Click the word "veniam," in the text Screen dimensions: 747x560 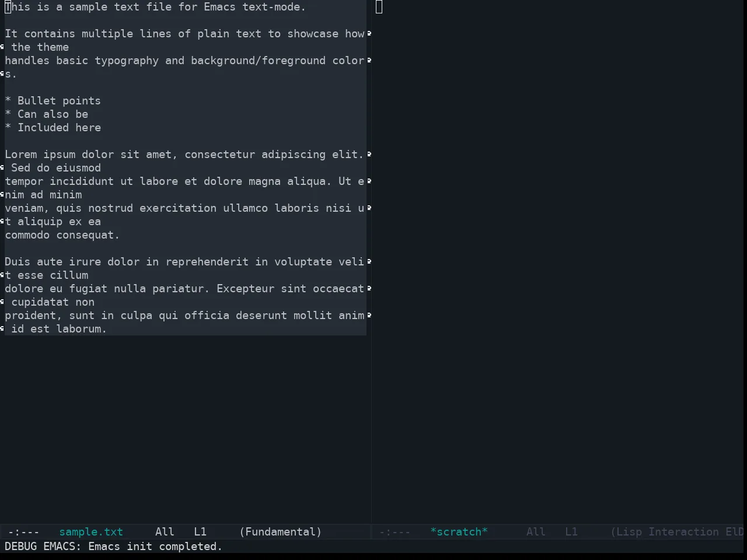[27, 208]
